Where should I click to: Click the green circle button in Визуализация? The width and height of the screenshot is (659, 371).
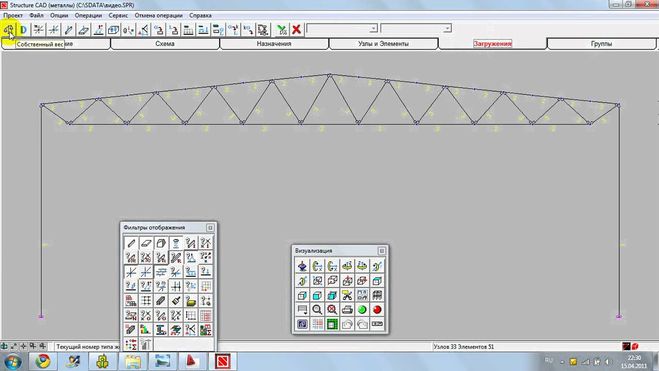pos(362,310)
